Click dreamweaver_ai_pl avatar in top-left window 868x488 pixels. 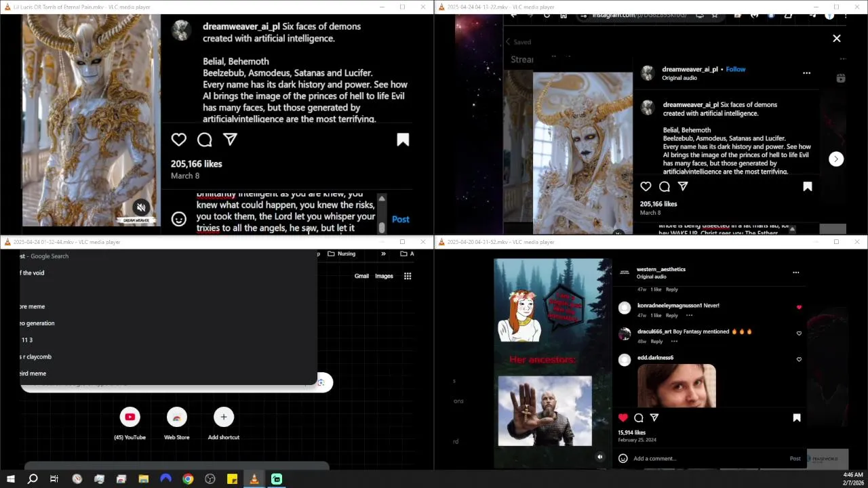[180, 30]
